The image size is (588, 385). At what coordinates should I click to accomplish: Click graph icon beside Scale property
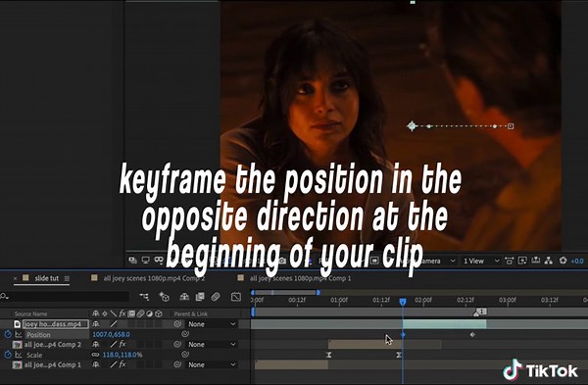[x=19, y=354]
